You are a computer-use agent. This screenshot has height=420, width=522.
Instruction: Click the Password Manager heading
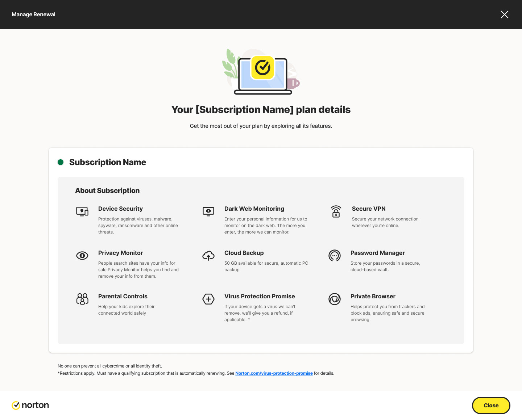click(378, 253)
